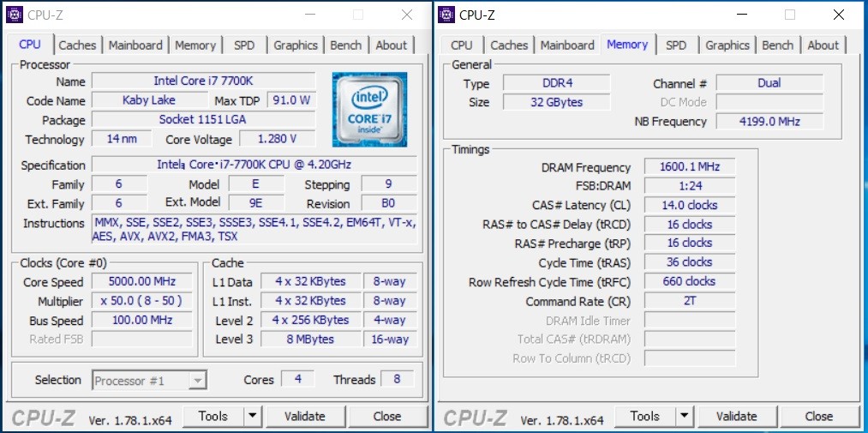Click the Level 3 16-way associativity value
Screen dimensions: 868x433
[x=390, y=339]
